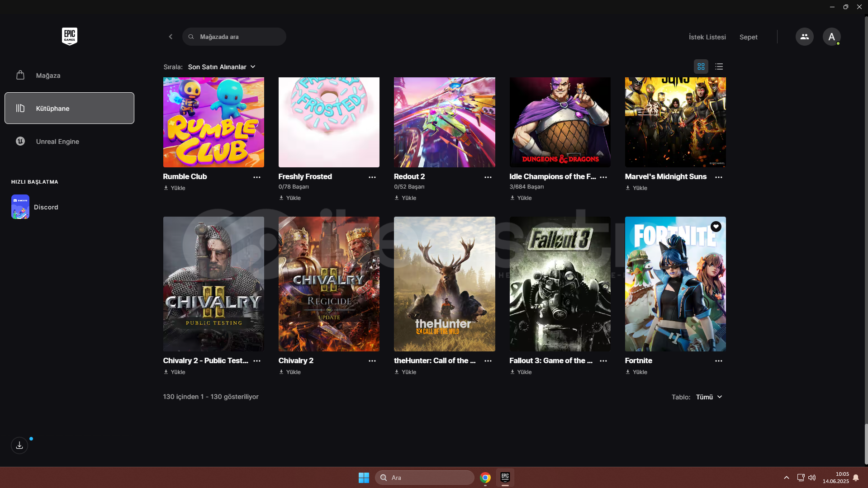Open Chivalry 2 three-dot menu
Viewport: 868px width, 488px height.
click(x=372, y=361)
